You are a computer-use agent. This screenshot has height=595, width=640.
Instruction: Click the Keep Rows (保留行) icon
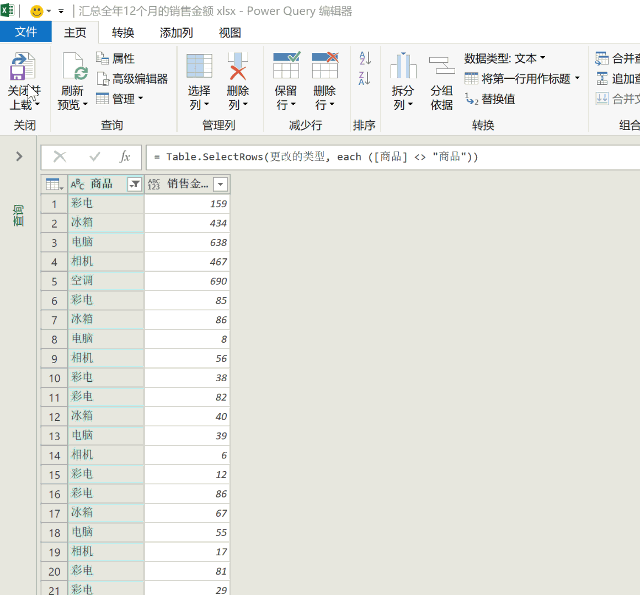click(x=286, y=68)
